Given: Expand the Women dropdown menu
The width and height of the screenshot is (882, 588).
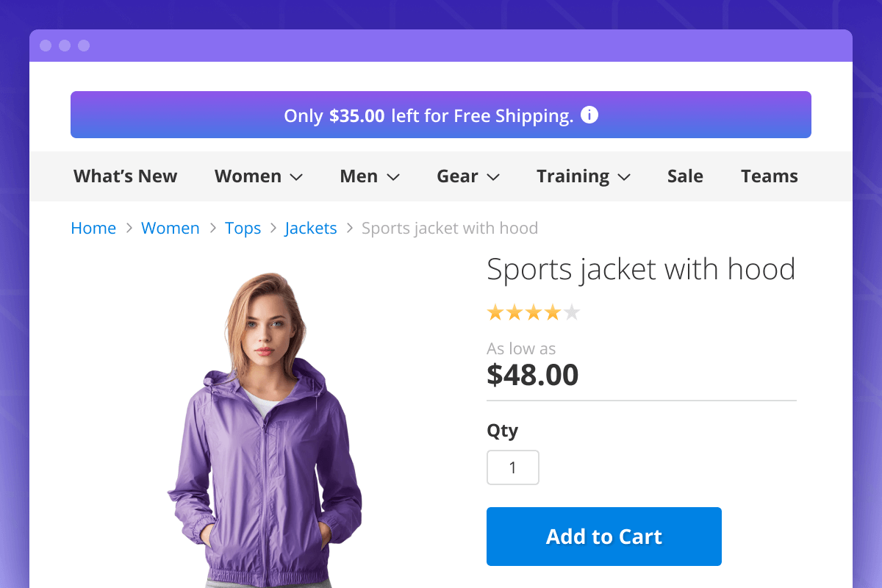Looking at the screenshot, I should (259, 176).
